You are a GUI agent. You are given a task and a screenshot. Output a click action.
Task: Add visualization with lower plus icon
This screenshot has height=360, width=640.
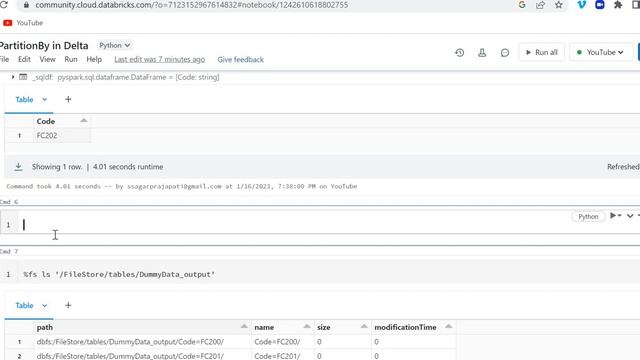click(x=68, y=305)
